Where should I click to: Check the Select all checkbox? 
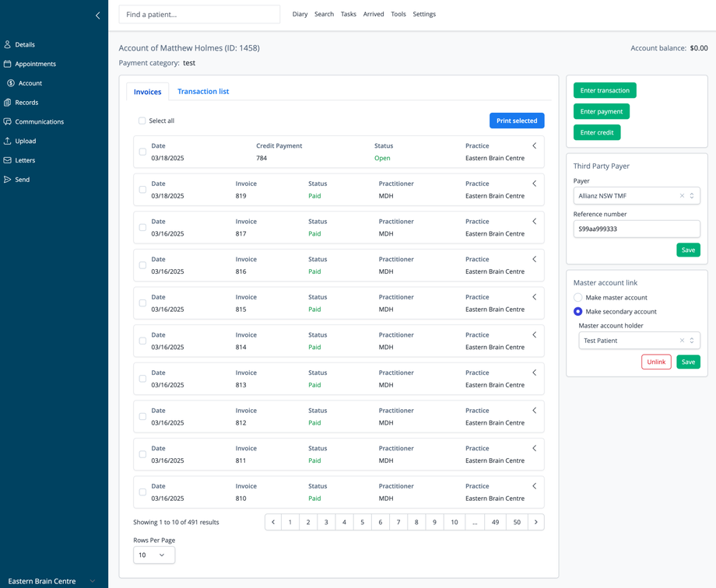(x=142, y=121)
